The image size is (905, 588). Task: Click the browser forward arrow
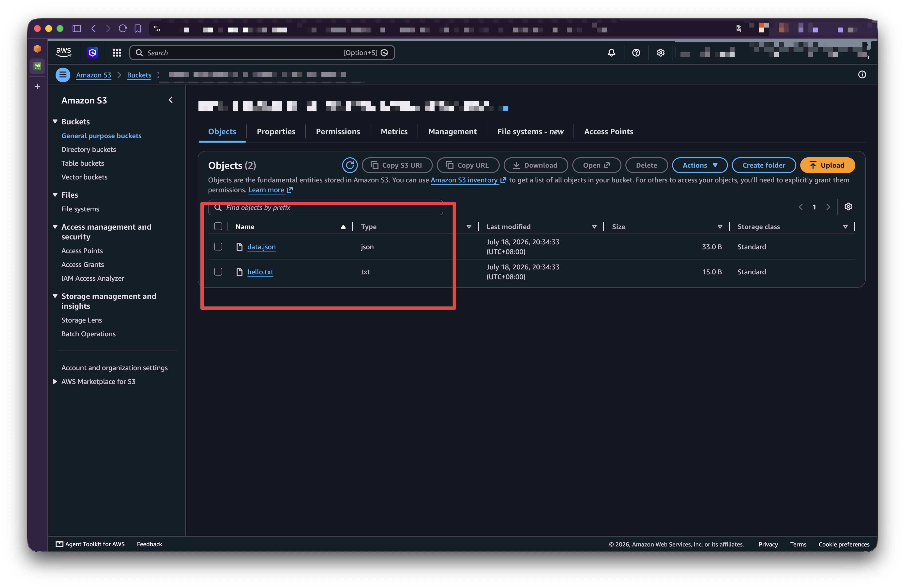point(108,29)
